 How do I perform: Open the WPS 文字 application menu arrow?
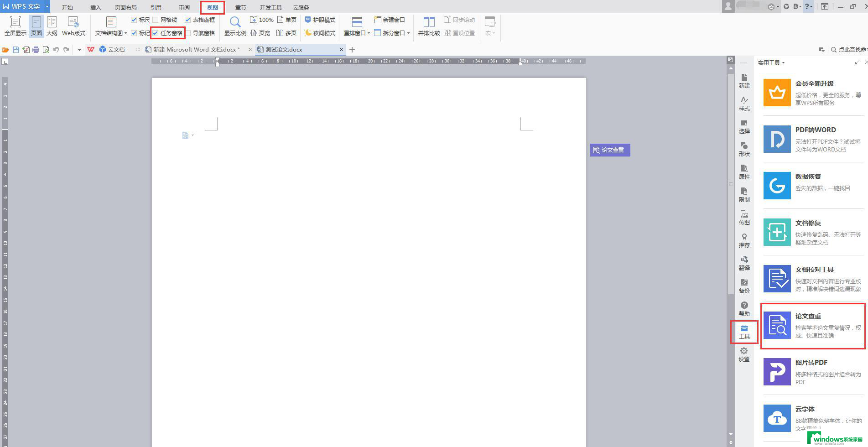coord(47,6)
